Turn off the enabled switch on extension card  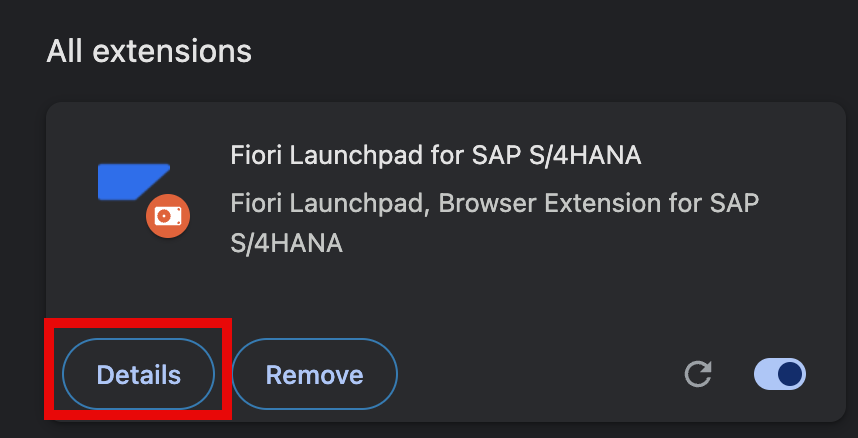(780, 374)
